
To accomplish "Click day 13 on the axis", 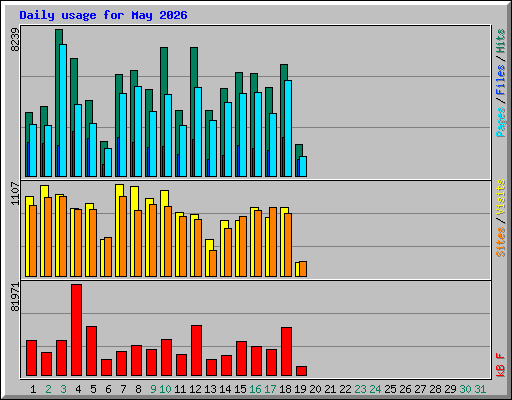I will point(210,389).
